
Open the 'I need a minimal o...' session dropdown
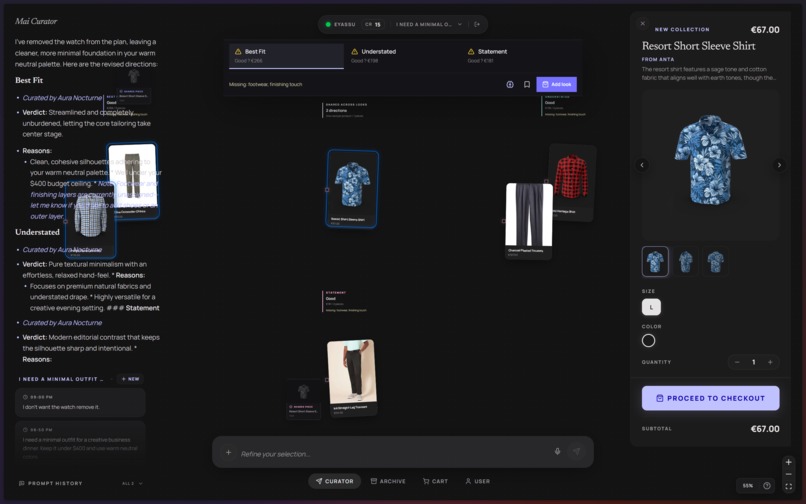[x=429, y=24]
